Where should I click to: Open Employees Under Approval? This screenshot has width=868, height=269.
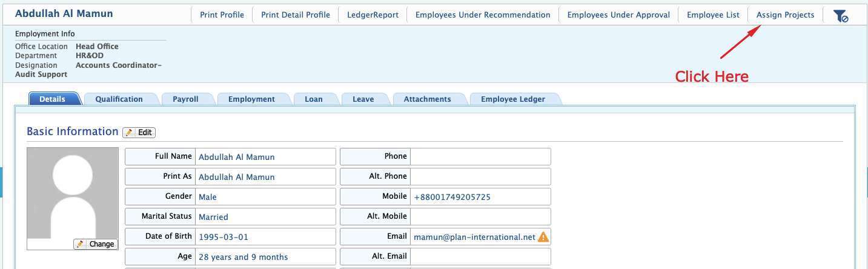point(618,15)
